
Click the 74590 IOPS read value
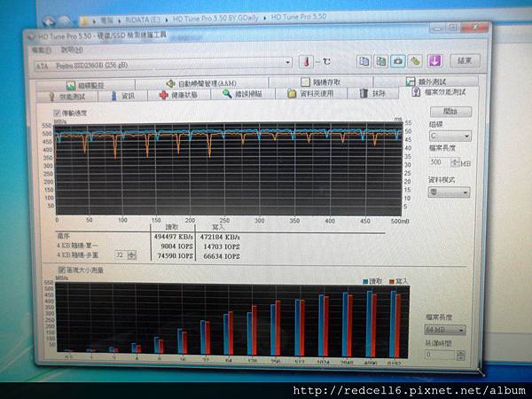point(175,256)
